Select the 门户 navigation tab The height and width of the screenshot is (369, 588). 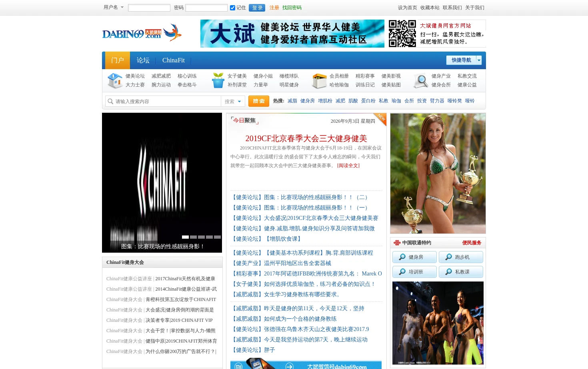[118, 60]
